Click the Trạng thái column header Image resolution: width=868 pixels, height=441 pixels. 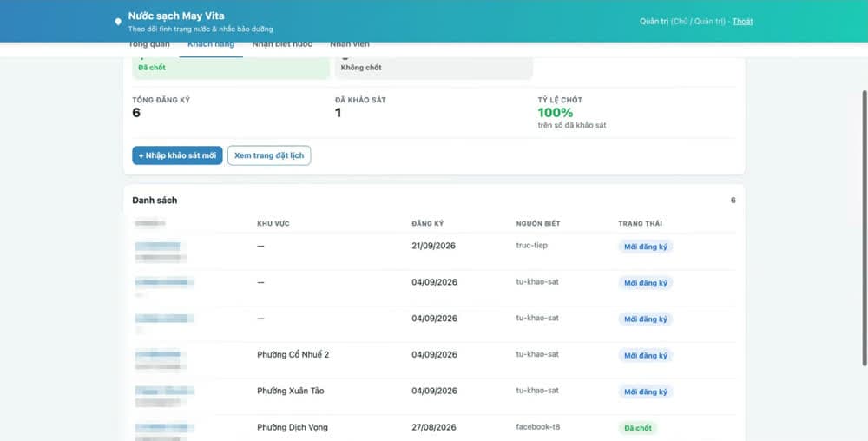[640, 224]
